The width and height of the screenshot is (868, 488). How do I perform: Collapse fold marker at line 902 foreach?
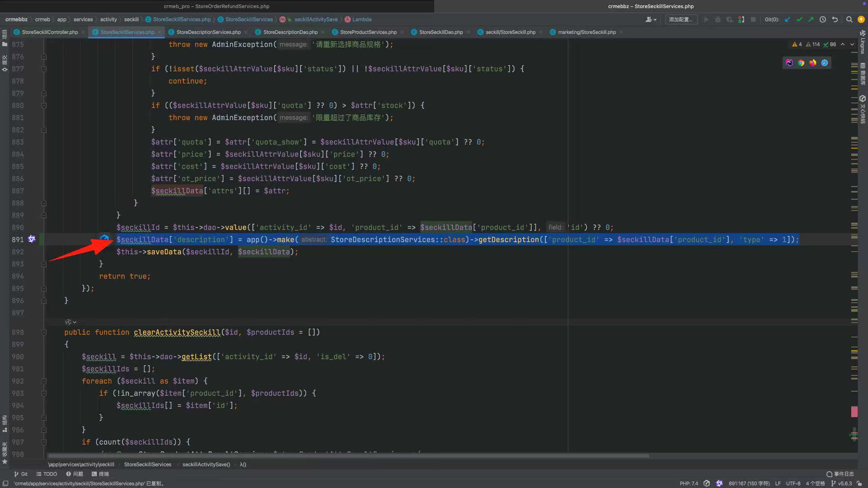(x=44, y=381)
